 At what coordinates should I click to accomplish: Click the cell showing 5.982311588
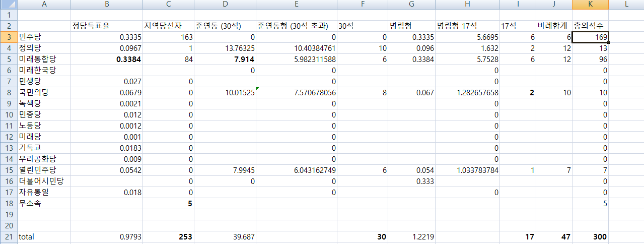tap(297, 59)
